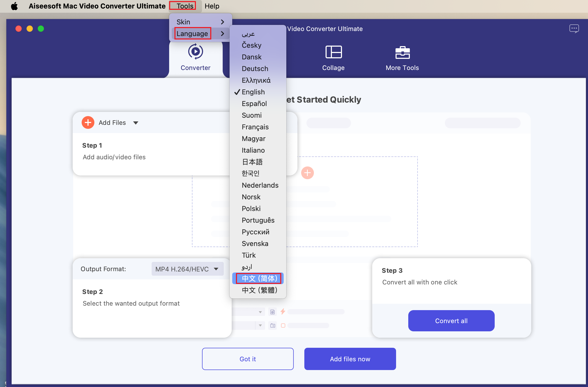The height and width of the screenshot is (387, 588).
Task: Click the Converter play-circle icon
Action: [196, 51]
